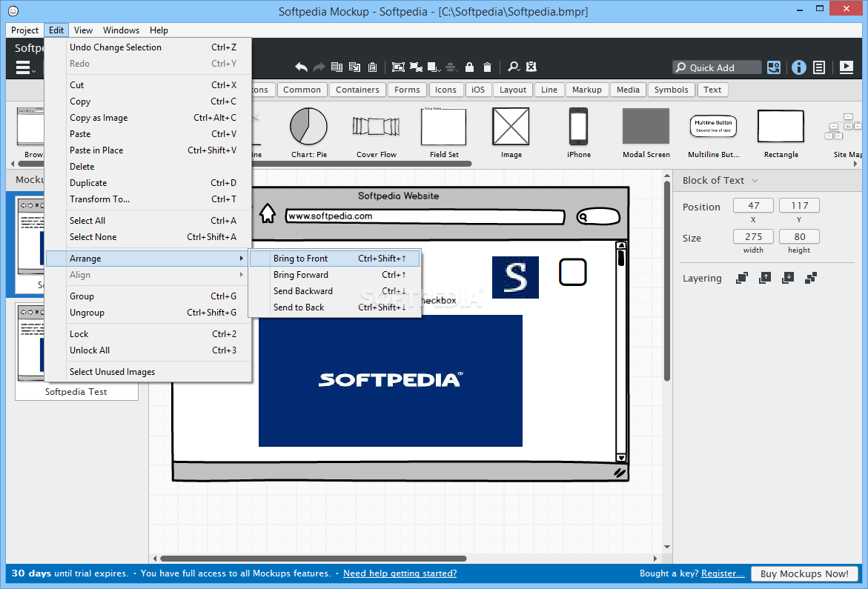
Task: Add the Modal Screen control from library
Action: pos(646,133)
